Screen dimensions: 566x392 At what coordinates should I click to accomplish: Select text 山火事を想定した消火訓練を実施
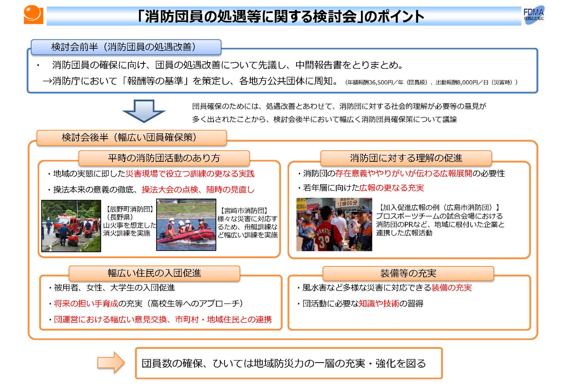click(130, 229)
